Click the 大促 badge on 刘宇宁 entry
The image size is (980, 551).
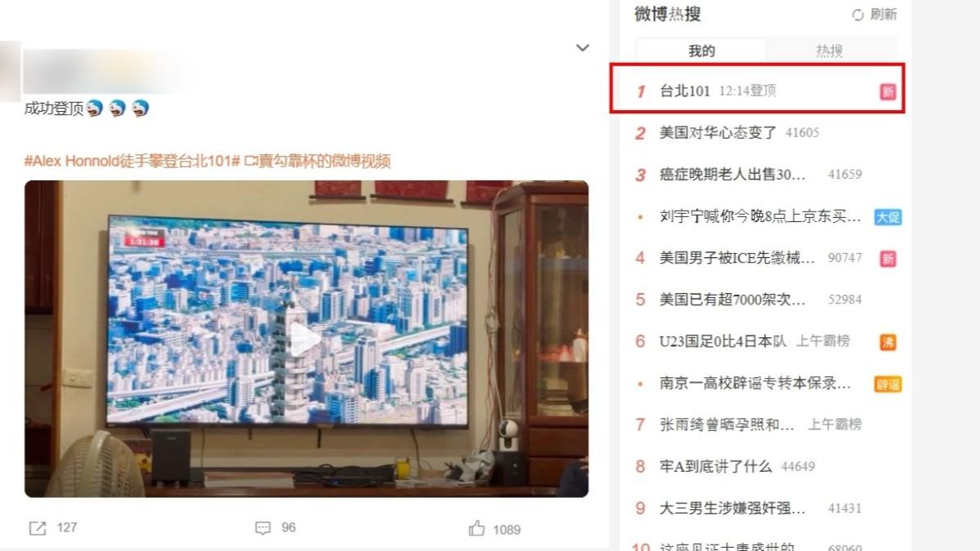click(x=888, y=217)
